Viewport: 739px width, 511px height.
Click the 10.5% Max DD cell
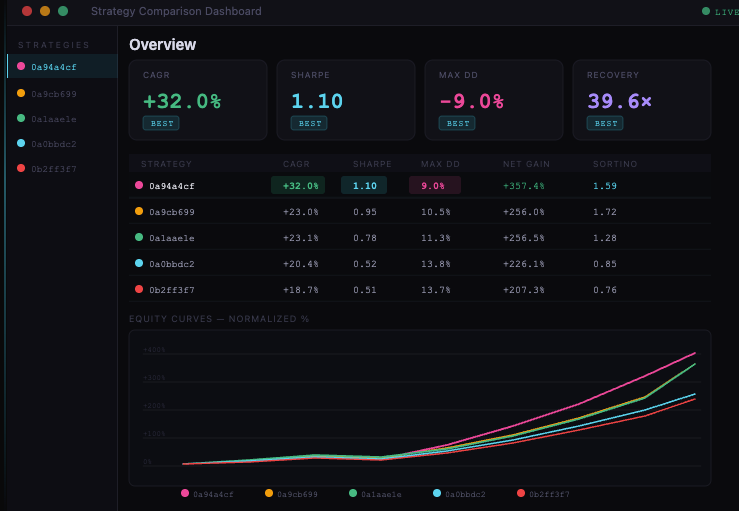click(435, 212)
